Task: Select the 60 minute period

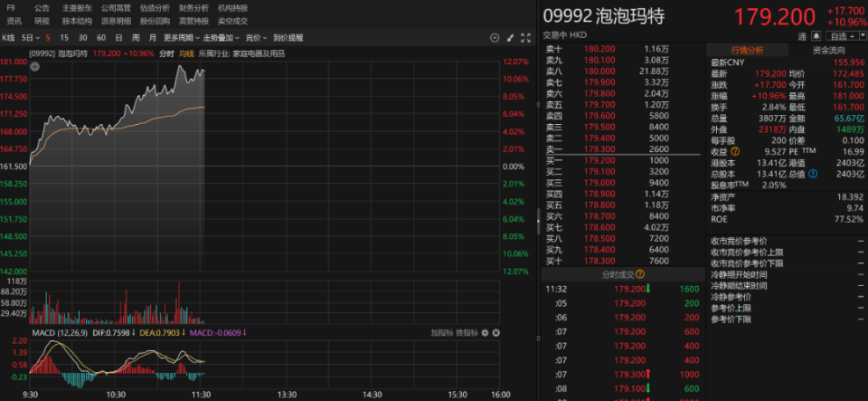Action: pos(100,38)
